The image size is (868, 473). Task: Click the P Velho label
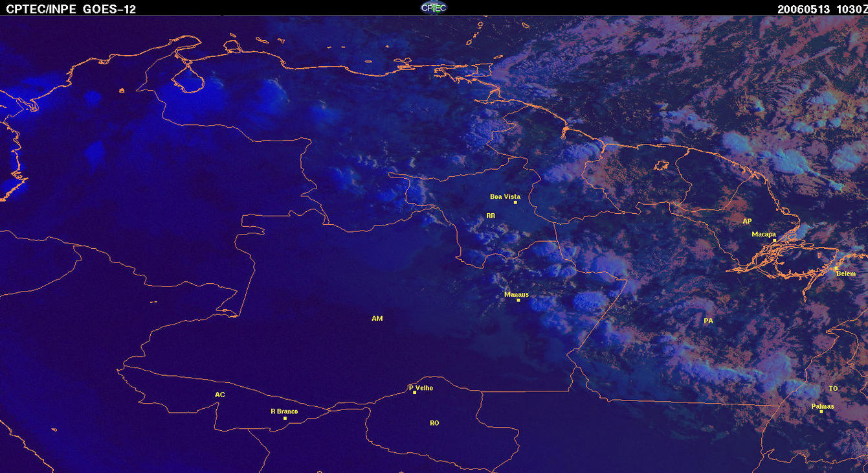[421, 388]
